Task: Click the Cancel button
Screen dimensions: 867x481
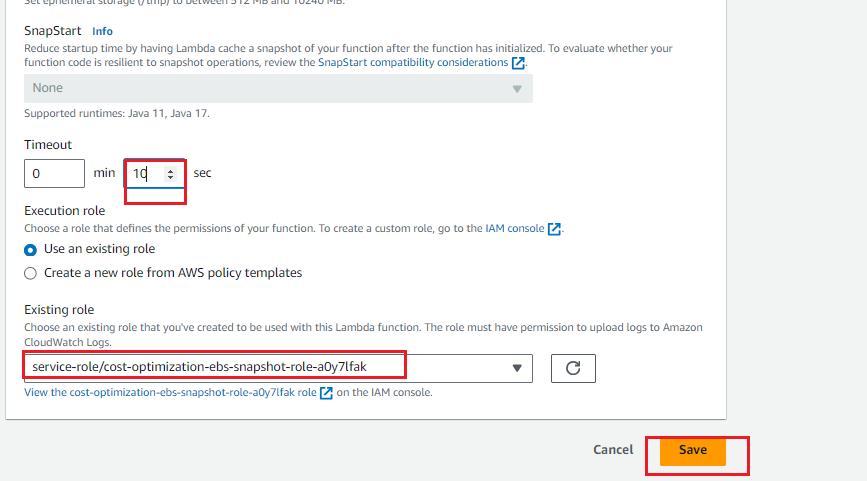Action: (x=613, y=450)
